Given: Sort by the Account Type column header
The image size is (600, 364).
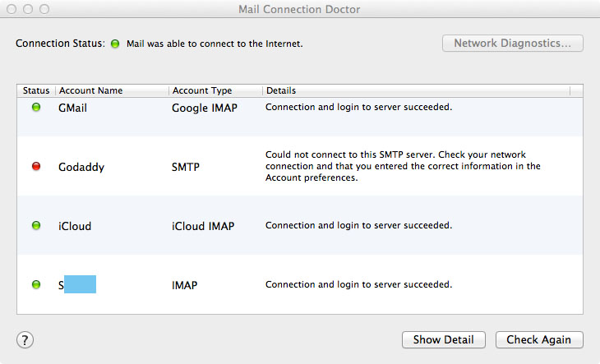Looking at the screenshot, I should tap(202, 90).
